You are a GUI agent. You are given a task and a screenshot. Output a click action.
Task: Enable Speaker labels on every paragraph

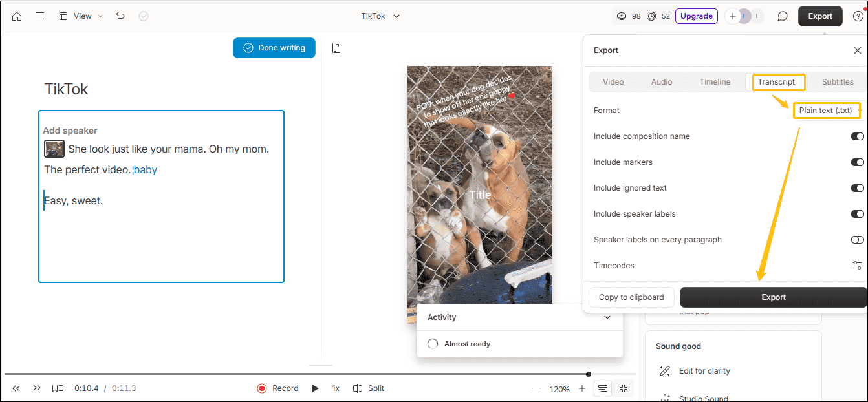click(x=857, y=240)
